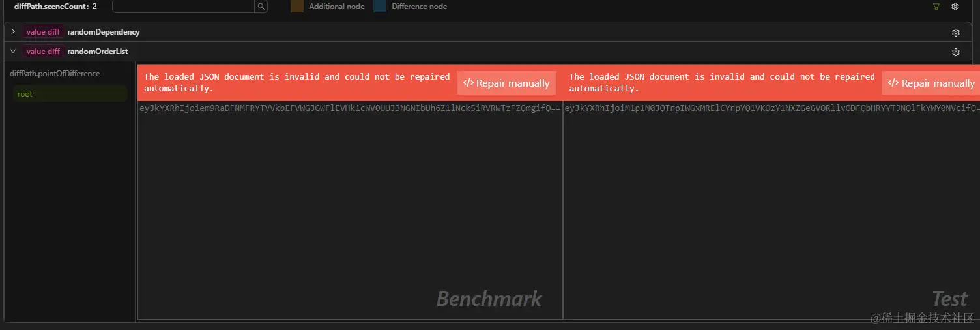This screenshot has width=980, height=330.
Task: Open top toolbar settings gear
Action: coord(955,7)
